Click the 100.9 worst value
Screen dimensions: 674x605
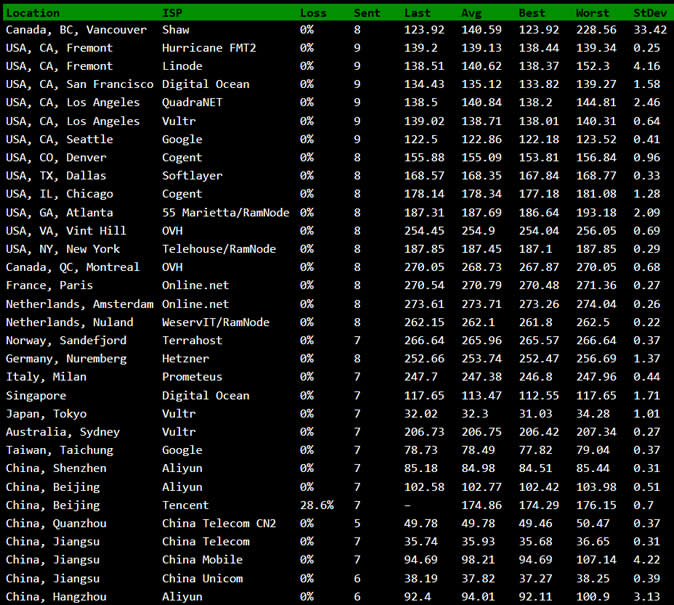pyautogui.click(x=592, y=596)
